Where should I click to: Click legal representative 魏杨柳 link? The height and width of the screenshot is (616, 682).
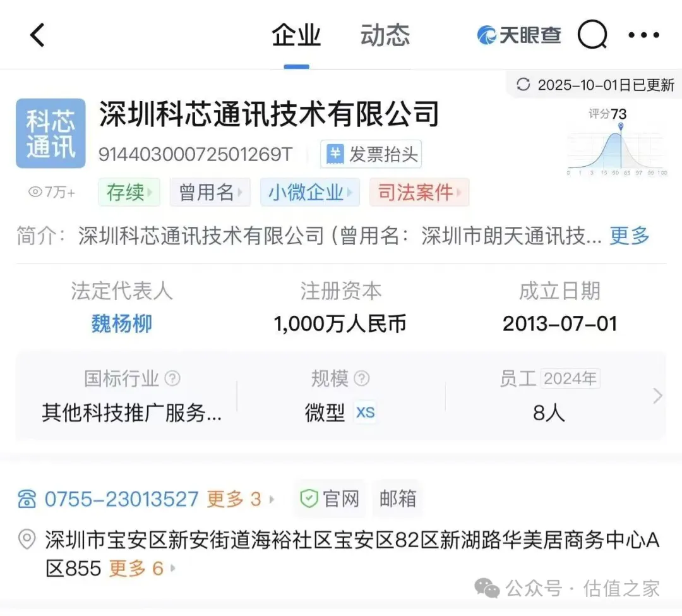[121, 323]
